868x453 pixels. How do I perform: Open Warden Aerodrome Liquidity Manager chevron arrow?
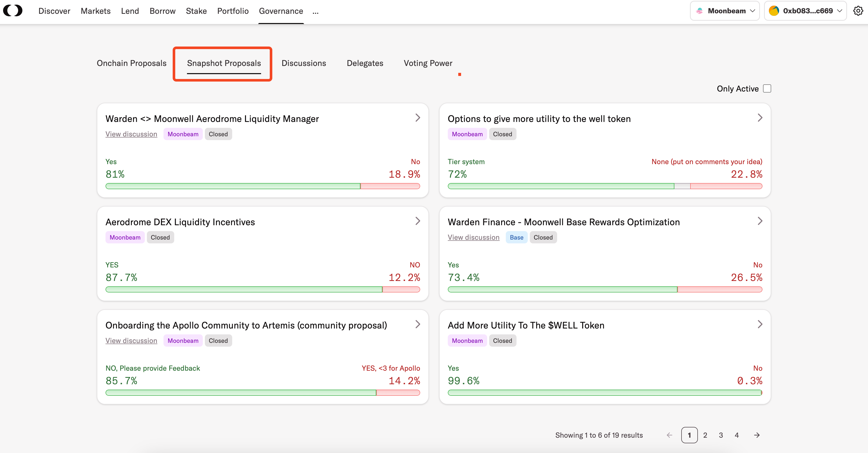pos(417,118)
